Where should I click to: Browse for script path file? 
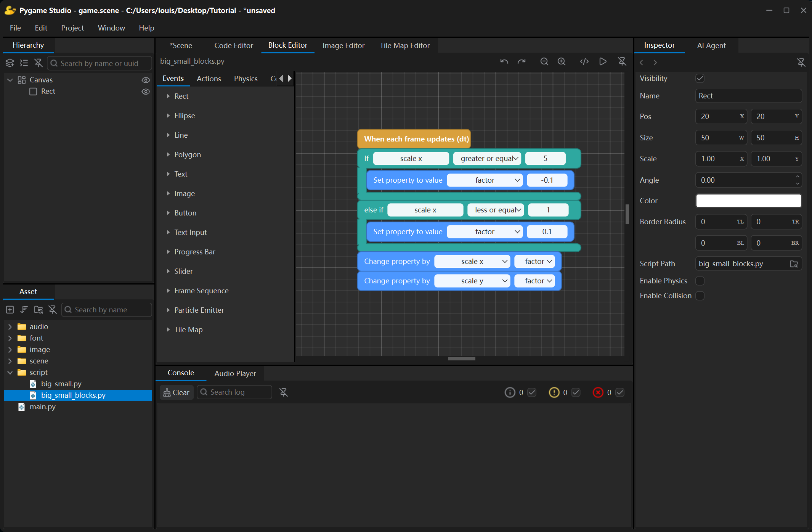tap(794, 264)
